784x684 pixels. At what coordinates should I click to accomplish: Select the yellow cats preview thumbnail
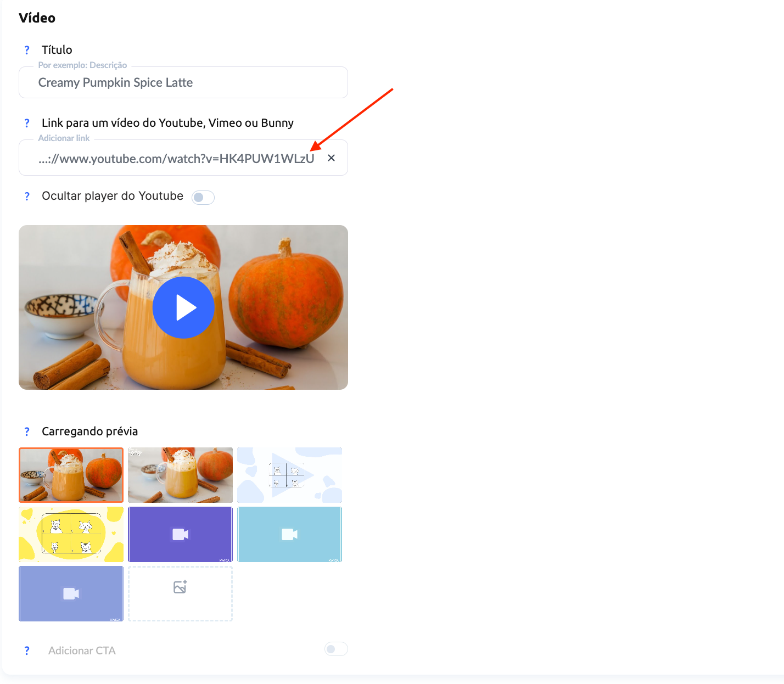[x=71, y=534]
